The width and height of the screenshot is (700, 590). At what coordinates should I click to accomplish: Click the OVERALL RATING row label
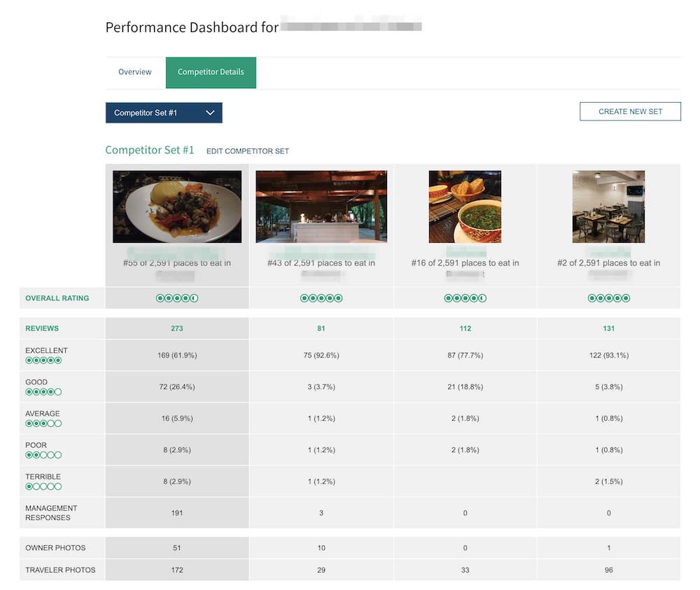tap(57, 298)
